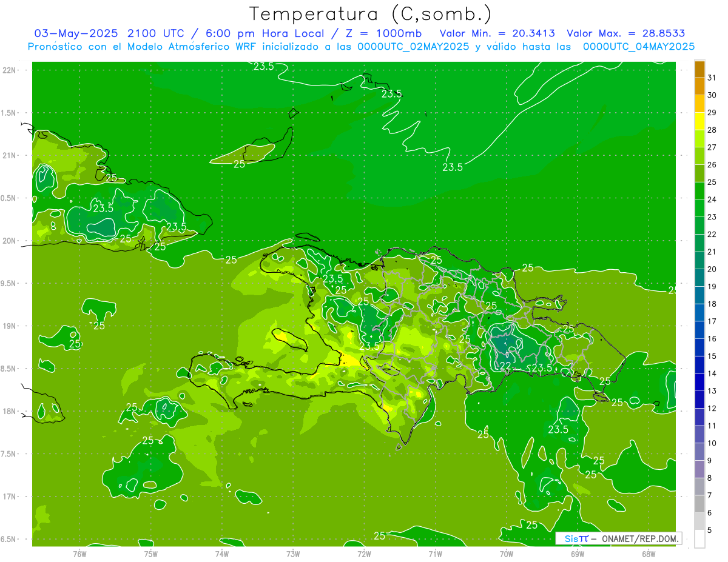728x562 pixels.
Task: Click the '76W' longitude axis label
Action: point(79,554)
